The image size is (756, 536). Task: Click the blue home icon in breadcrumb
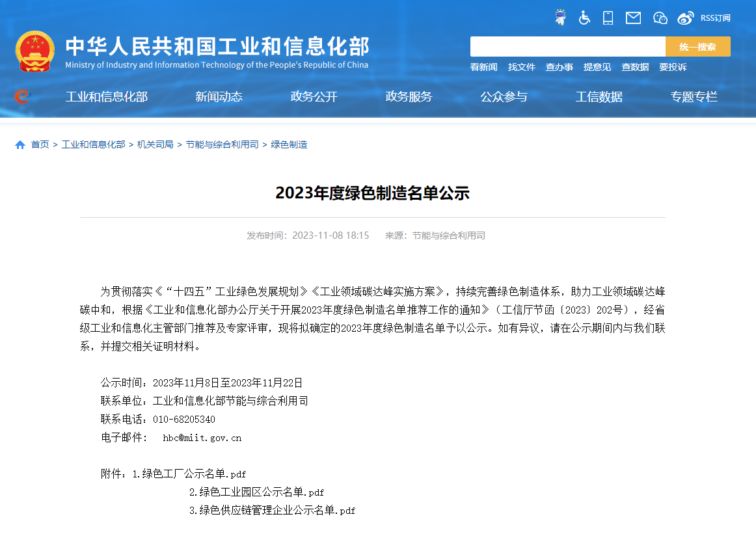20,144
